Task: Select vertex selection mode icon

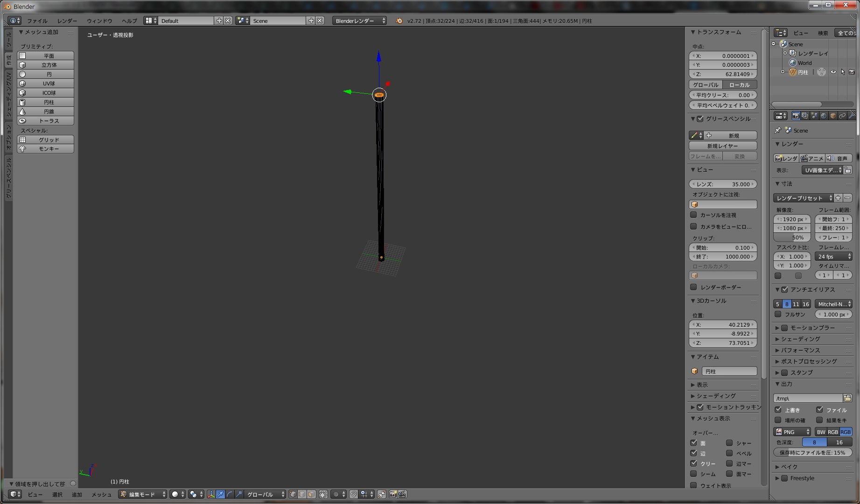Action: 293,494
